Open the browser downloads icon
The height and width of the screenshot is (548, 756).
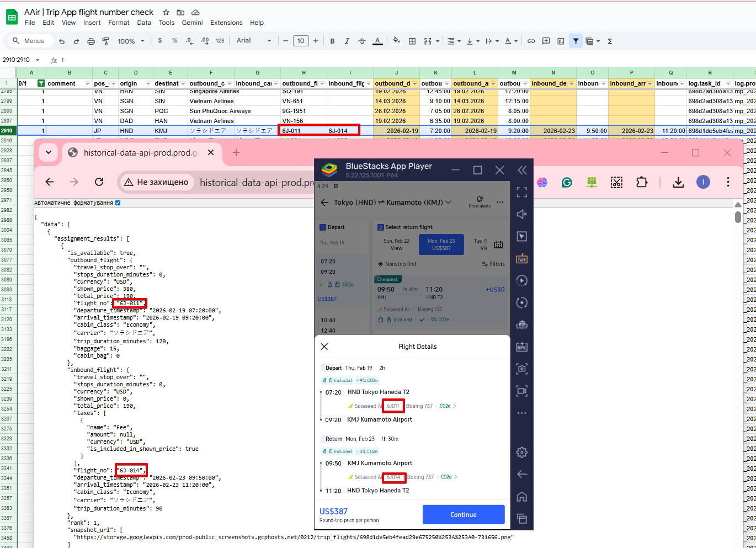coord(678,182)
